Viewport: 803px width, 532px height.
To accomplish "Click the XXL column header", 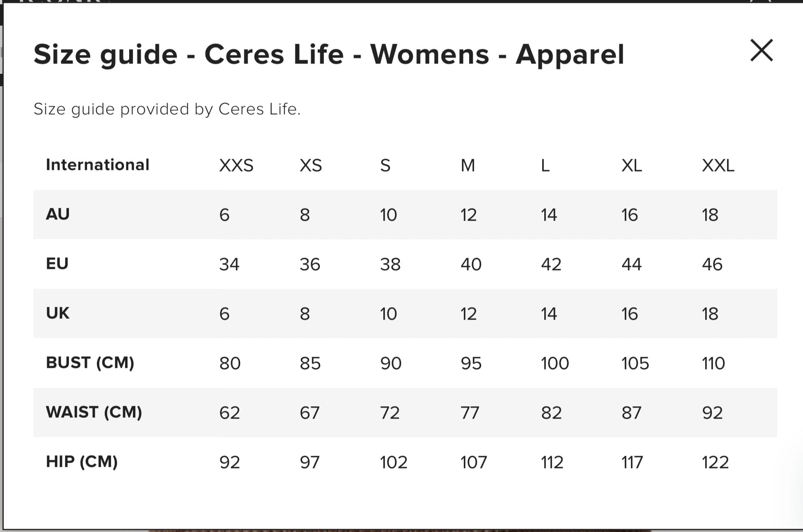I will 718,166.
